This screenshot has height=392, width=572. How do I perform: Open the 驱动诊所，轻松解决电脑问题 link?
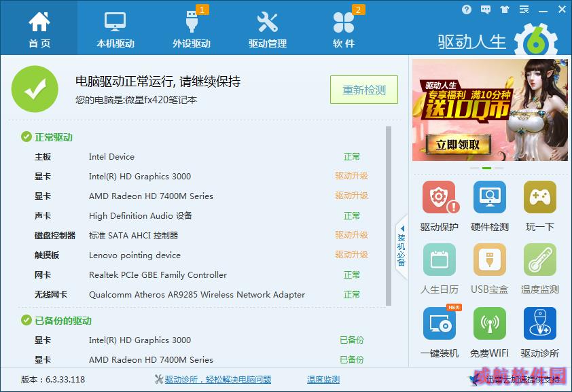(217, 380)
